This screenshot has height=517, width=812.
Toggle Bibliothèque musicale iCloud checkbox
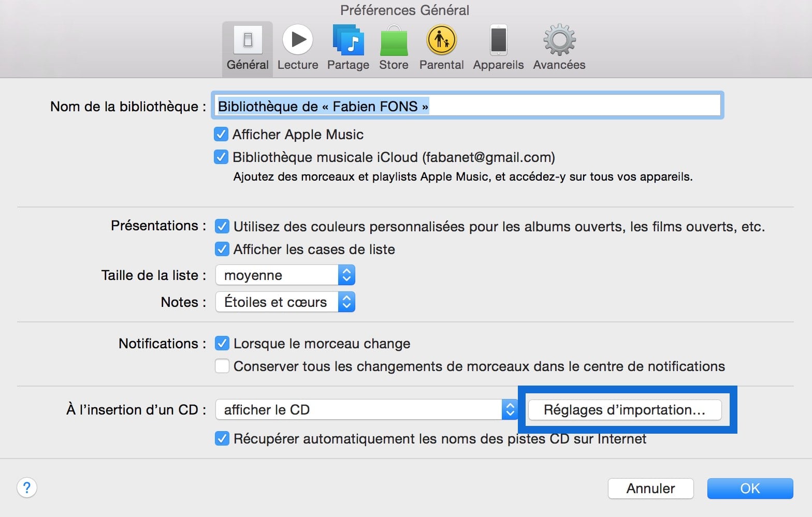221,157
